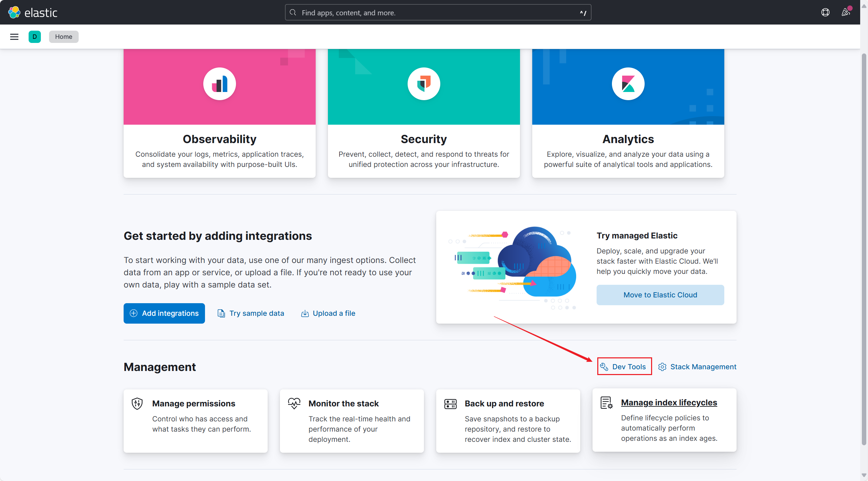The height and width of the screenshot is (481, 868).
Task: Click the Upload a file link
Action: (x=328, y=313)
